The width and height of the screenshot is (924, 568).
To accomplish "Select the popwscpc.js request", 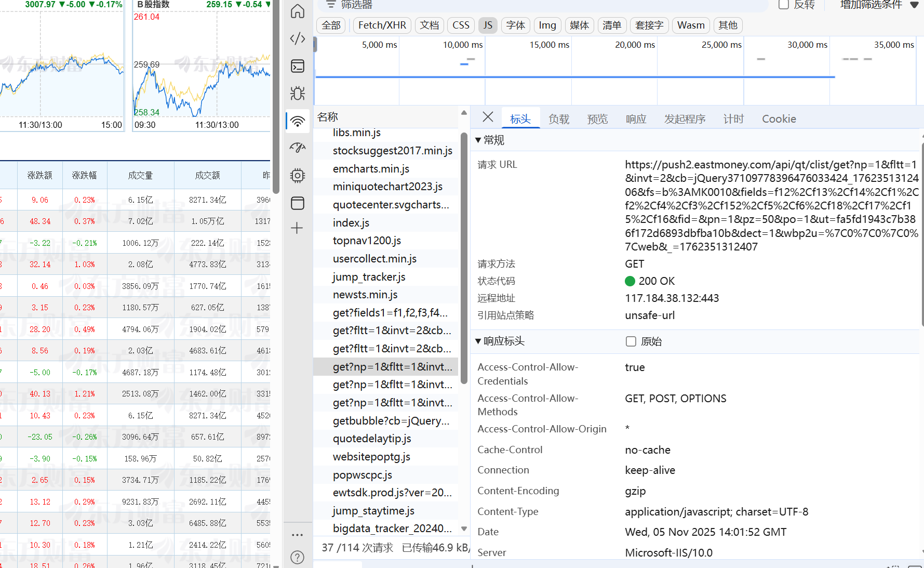I will coord(386,475).
